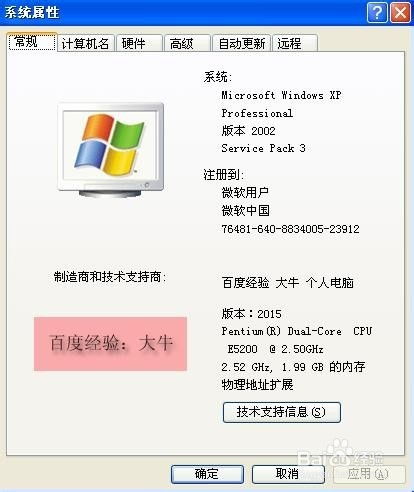Switch to the 远程 tab
The height and width of the screenshot is (492, 414).
click(295, 43)
